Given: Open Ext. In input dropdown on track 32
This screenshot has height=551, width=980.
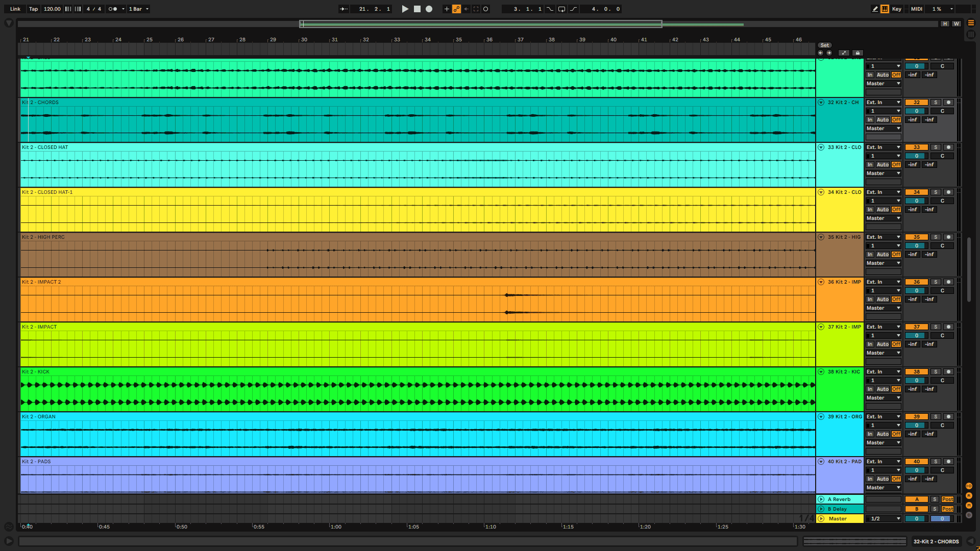Looking at the screenshot, I should point(884,103).
